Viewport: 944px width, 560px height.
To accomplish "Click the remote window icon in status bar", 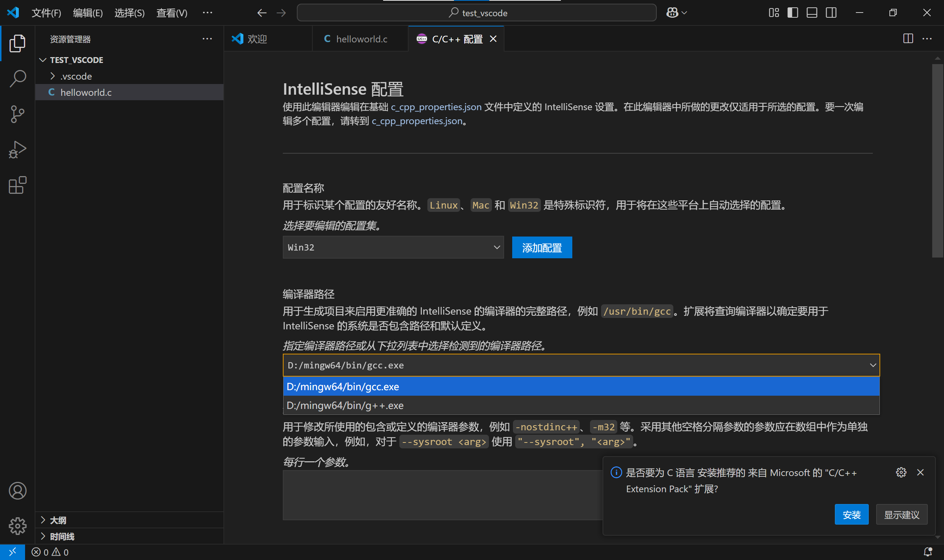I will pos(12,552).
